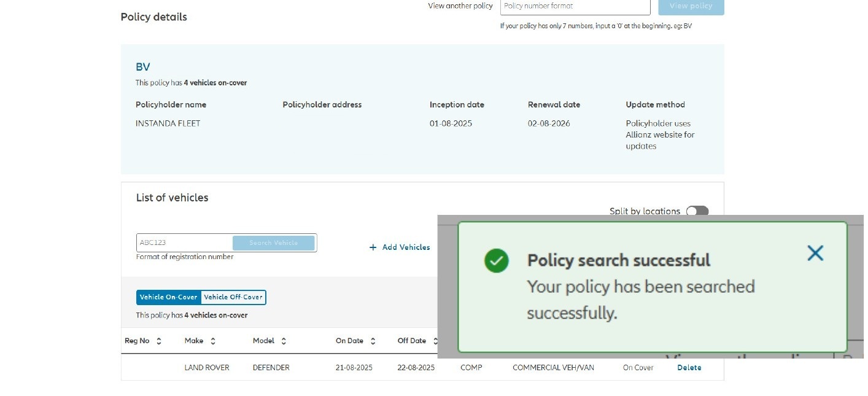Sort by Reg No column arrows
The width and height of the screenshot is (868, 396).
(159, 341)
